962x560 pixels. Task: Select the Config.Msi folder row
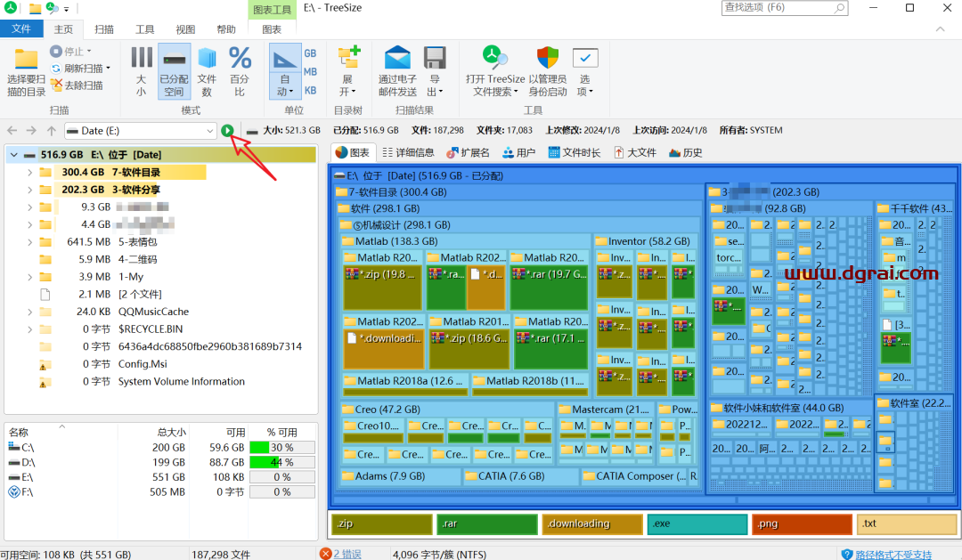(159, 364)
